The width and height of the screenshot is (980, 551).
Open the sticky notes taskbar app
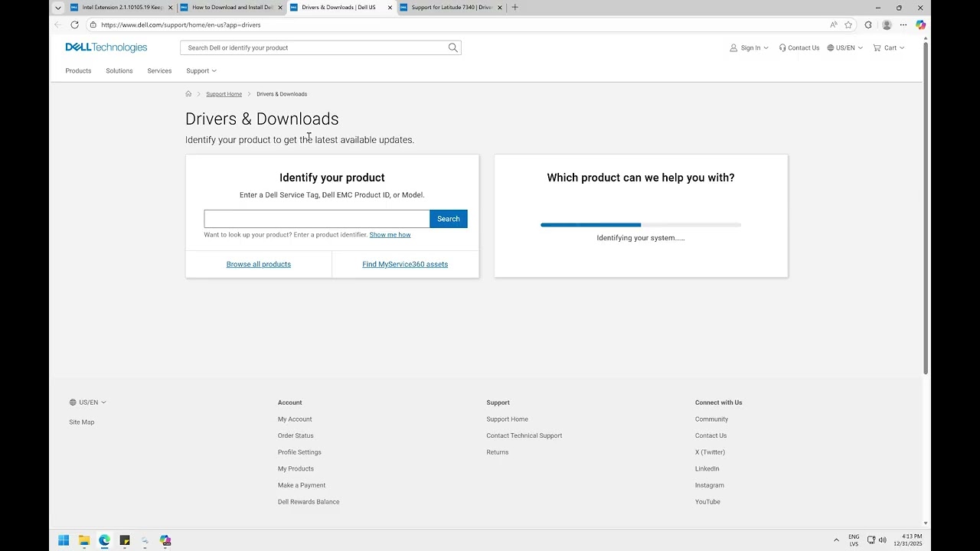coord(125,540)
